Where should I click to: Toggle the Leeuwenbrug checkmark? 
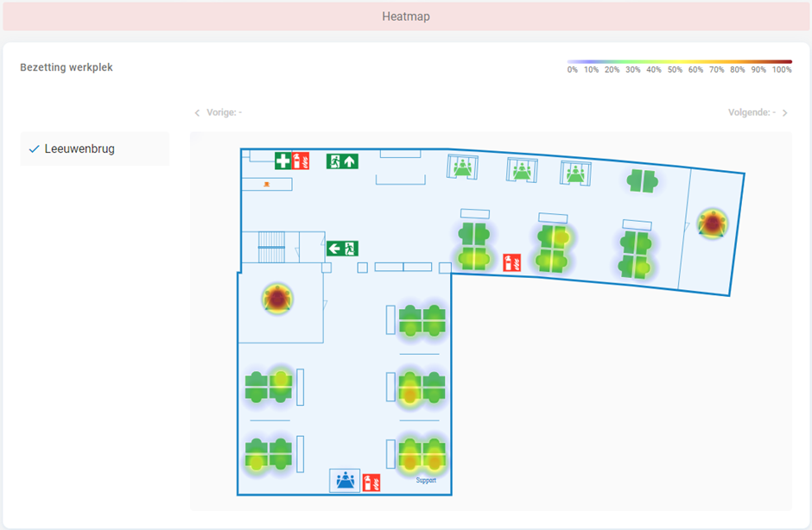[x=34, y=149]
